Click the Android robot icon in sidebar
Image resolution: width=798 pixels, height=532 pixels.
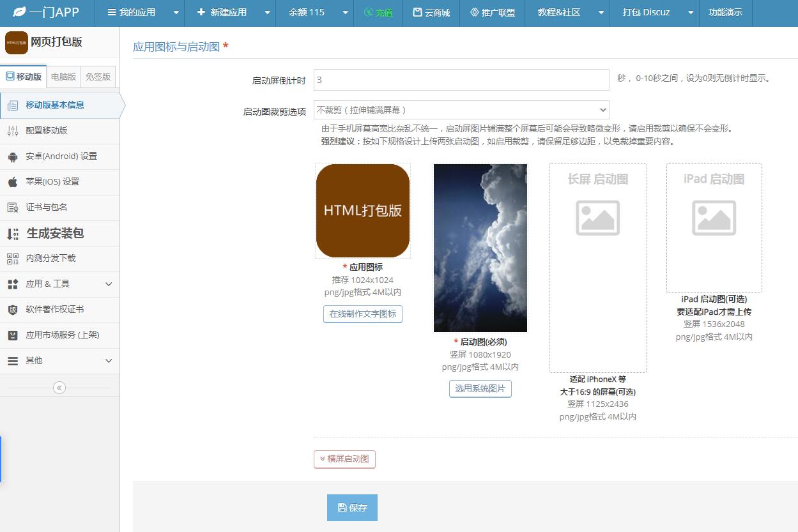pyautogui.click(x=13, y=156)
